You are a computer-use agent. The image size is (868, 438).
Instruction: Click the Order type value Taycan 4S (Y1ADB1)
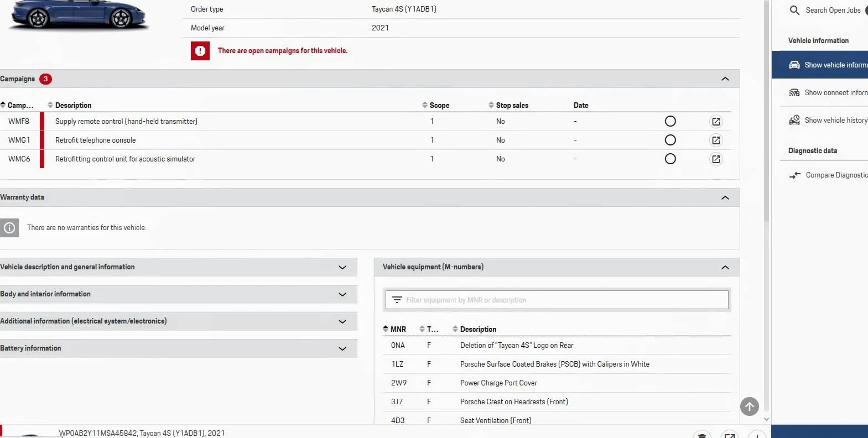click(x=404, y=9)
